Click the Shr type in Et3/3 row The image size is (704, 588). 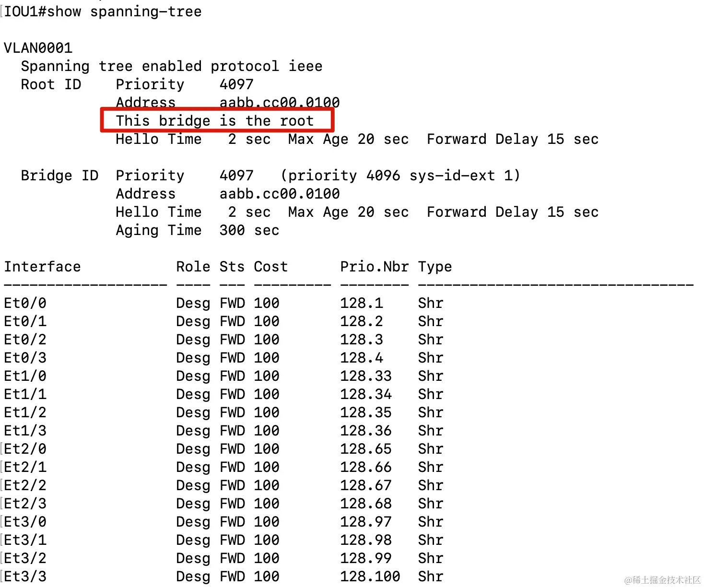pos(431,576)
